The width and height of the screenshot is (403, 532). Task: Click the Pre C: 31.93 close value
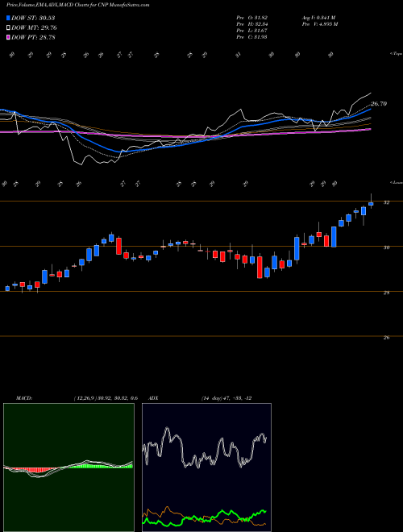251,37
